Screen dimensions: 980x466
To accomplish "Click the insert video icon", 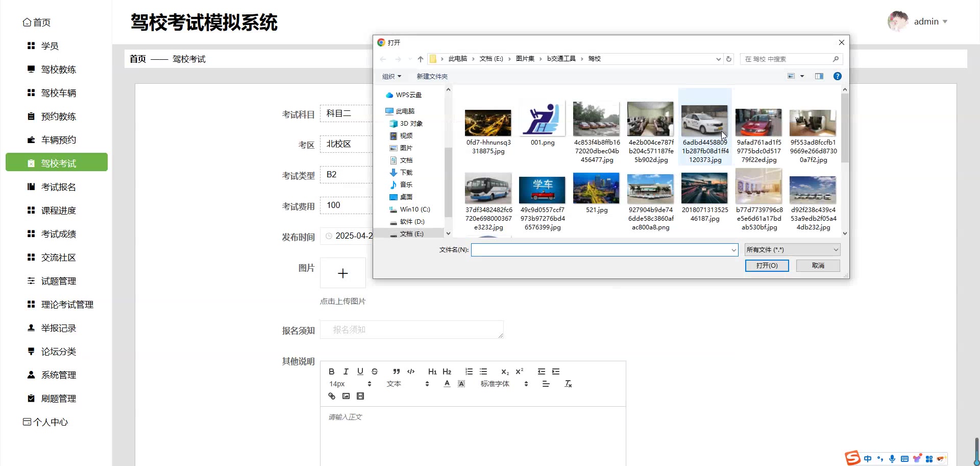I will 360,396.
